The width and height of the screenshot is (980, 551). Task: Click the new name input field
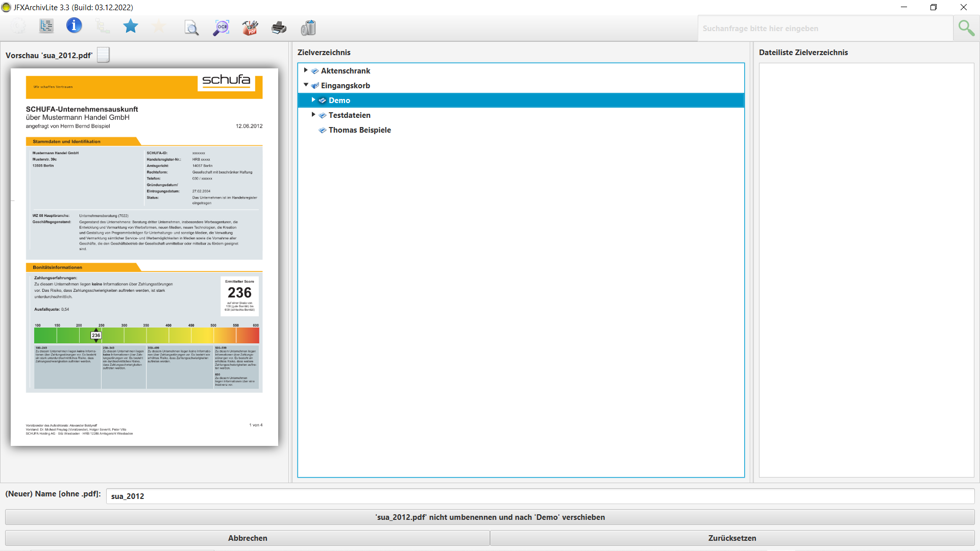pos(540,496)
